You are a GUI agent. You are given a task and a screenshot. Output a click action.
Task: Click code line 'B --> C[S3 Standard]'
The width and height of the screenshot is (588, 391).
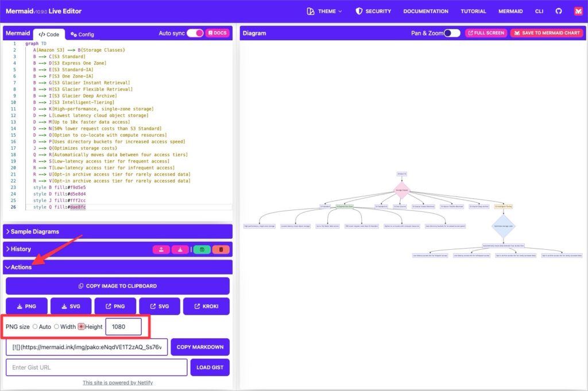pyautogui.click(x=59, y=57)
